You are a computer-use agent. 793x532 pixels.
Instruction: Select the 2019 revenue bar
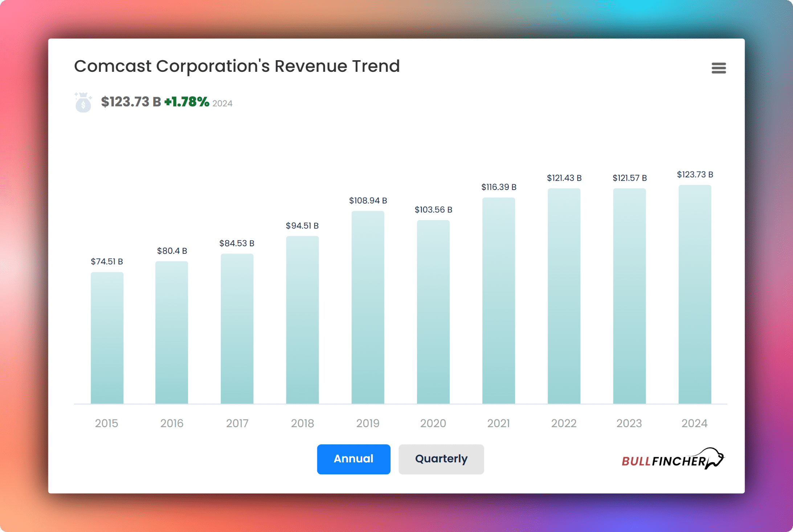click(368, 307)
